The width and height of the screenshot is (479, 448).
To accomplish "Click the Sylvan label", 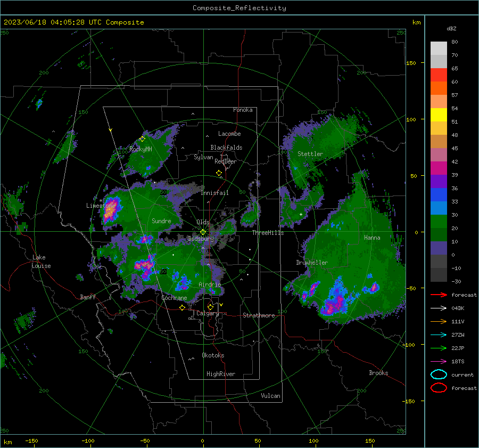I will point(203,157).
